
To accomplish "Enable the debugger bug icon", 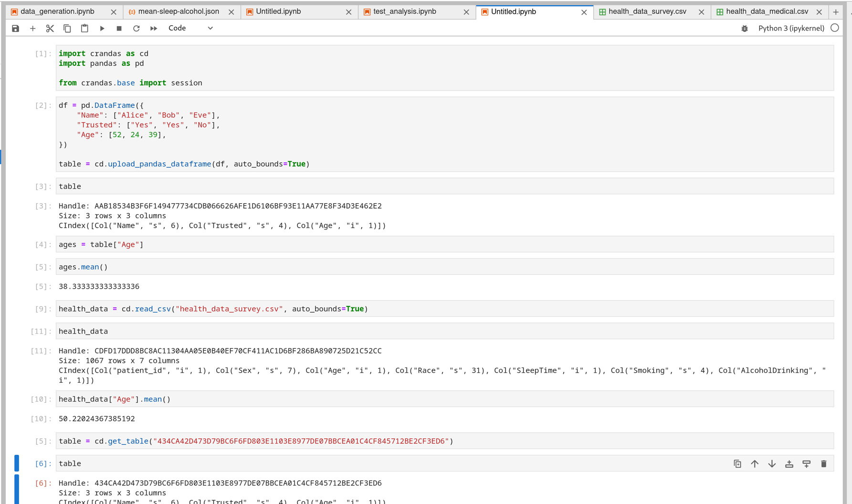I will point(745,28).
